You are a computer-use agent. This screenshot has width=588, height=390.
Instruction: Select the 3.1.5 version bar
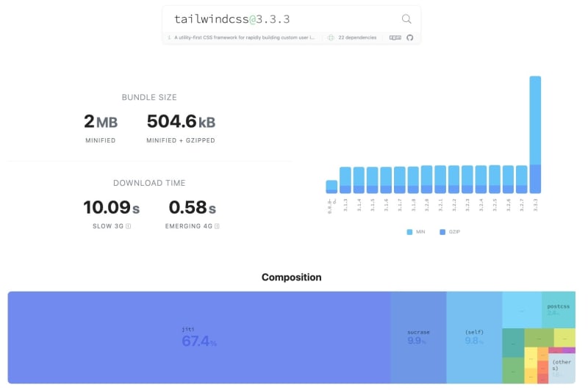coord(373,180)
